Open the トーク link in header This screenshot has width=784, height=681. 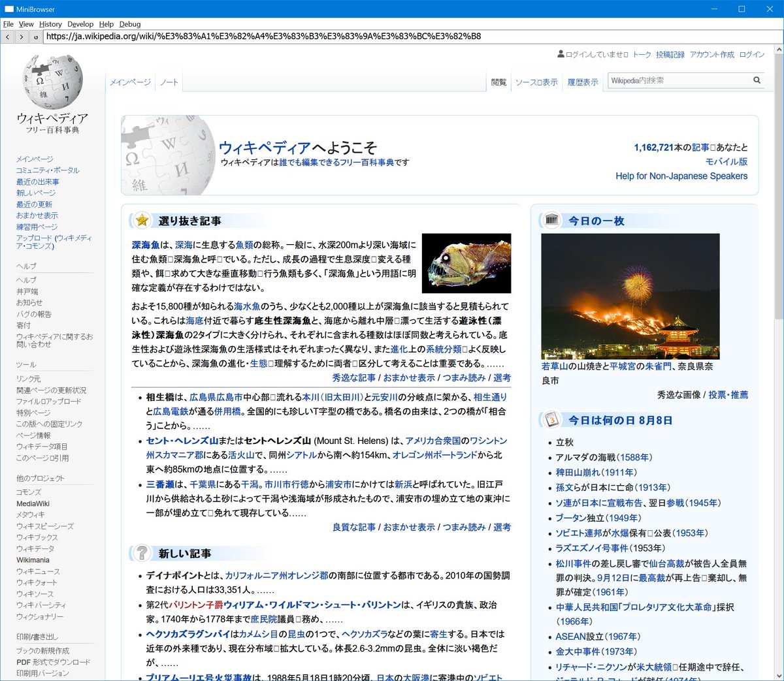click(x=642, y=55)
